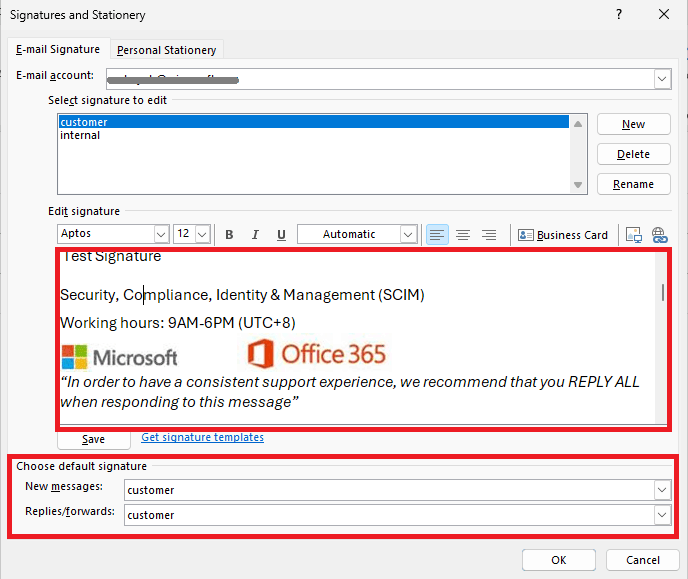Open the help question mark
688x579 pixels.
[x=619, y=14]
